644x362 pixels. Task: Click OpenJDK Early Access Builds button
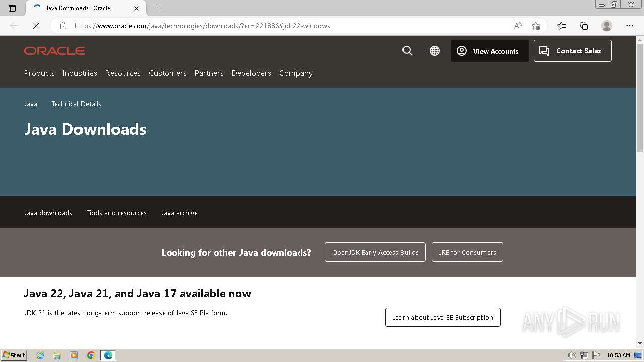(375, 252)
